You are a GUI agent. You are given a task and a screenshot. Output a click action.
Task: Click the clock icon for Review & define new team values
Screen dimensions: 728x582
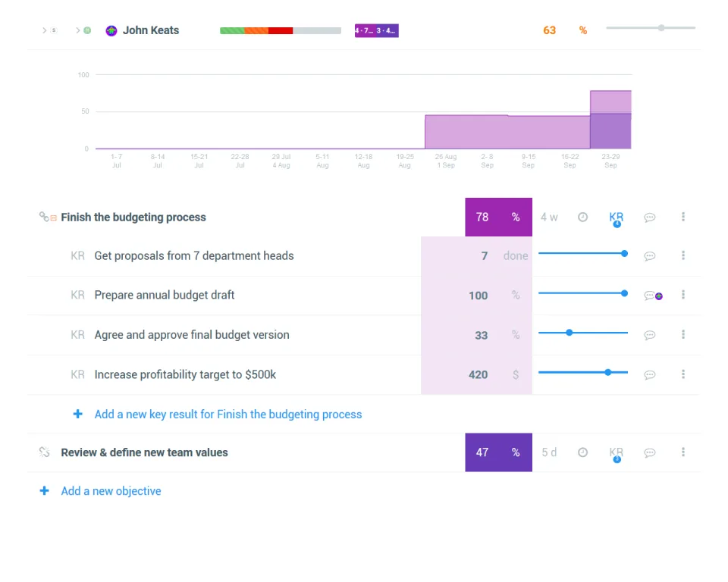point(582,452)
